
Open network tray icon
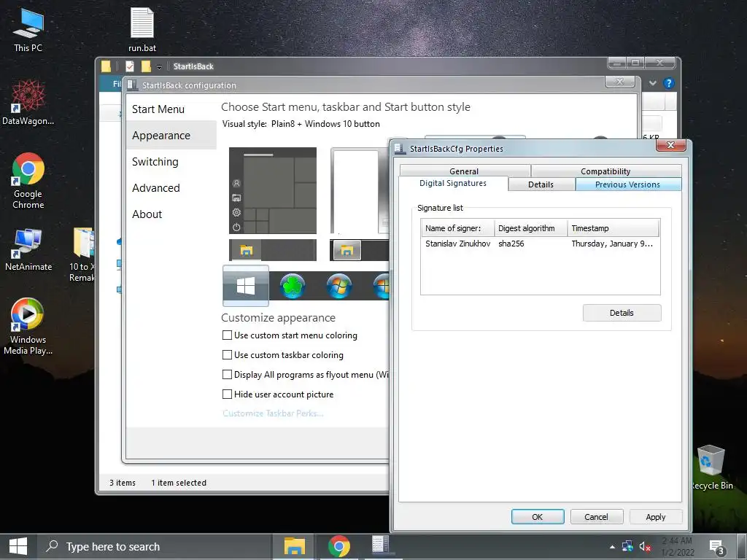(x=627, y=547)
